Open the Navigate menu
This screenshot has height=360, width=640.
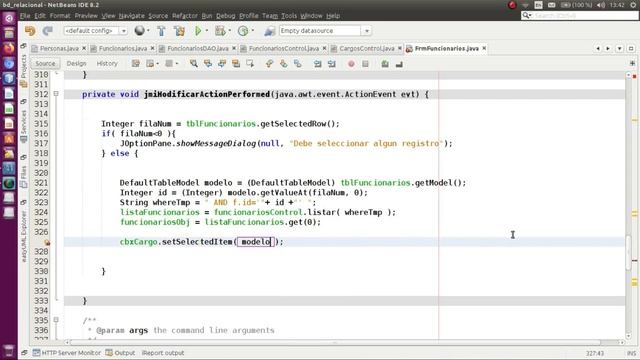pos(131,16)
